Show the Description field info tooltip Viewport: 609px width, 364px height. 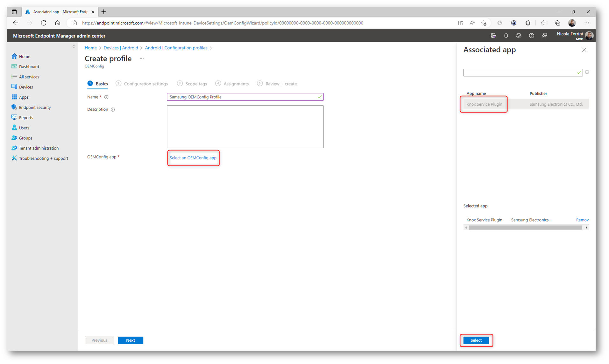[x=113, y=109]
